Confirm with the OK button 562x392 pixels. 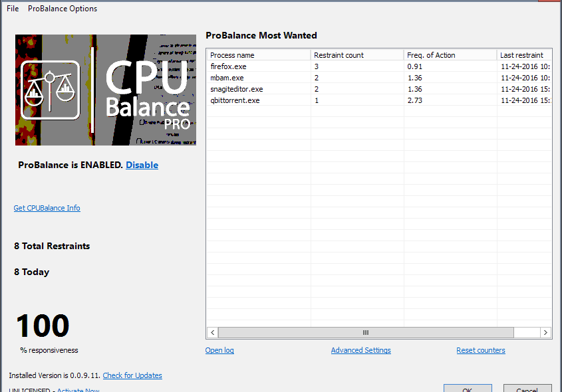(x=468, y=389)
